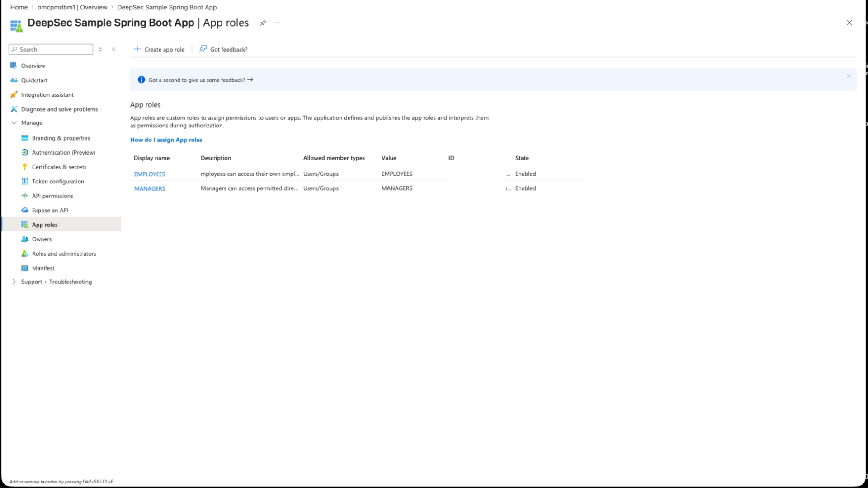Click the Manifest icon
Image resolution: width=868 pixels, height=488 pixels.
coord(25,268)
